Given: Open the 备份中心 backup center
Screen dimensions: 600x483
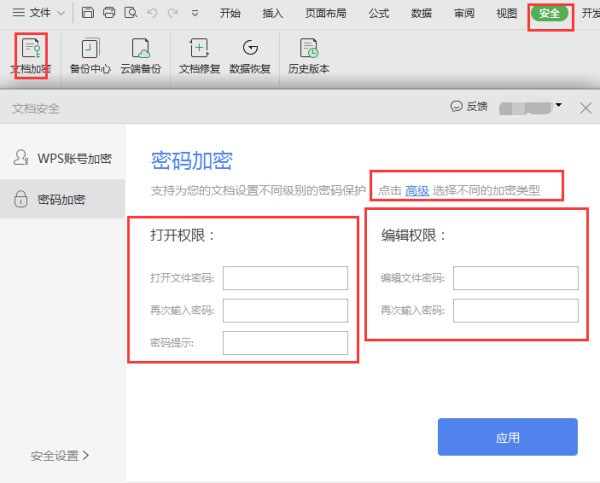Looking at the screenshot, I should [90, 56].
